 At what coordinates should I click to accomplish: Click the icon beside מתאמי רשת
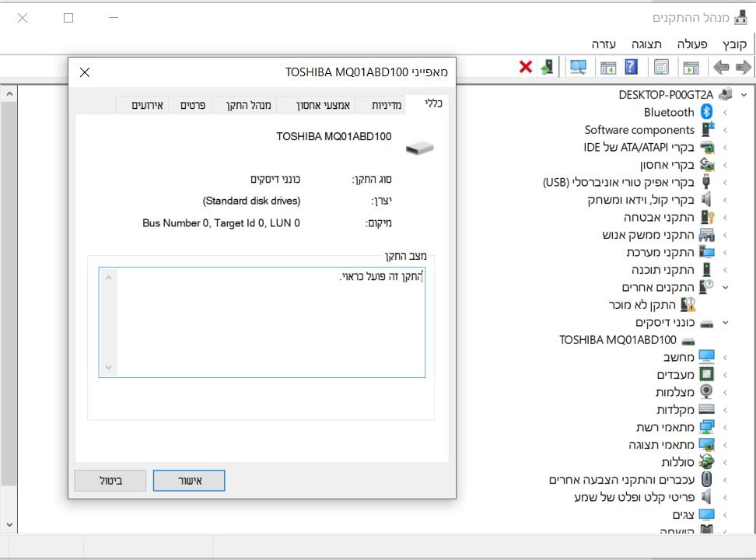(x=707, y=427)
